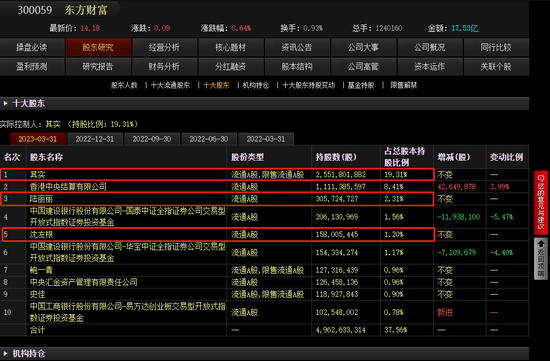The height and width of the screenshot is (361, 550).
Task: Expand the 机构持仓 section header triangle
Action: click(5, 353)
